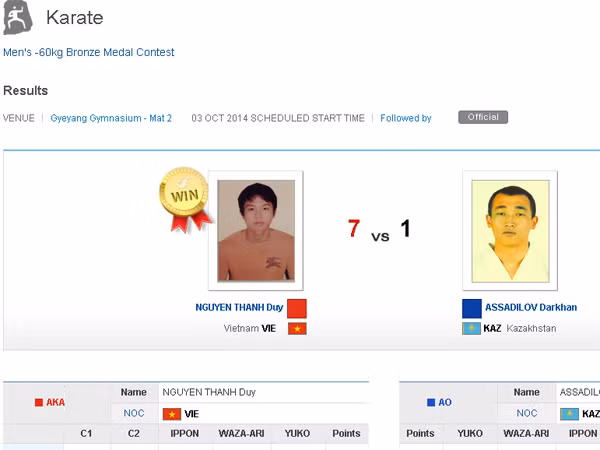Click the vs text between scores
This screenshot has height=450, width=600.
[380, 236]
